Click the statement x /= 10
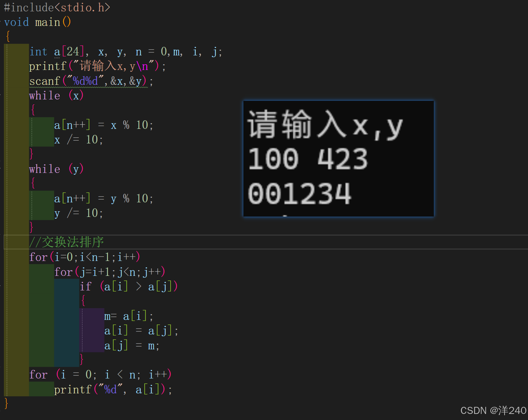Screen dimensions: 528x420 (78, 139)
